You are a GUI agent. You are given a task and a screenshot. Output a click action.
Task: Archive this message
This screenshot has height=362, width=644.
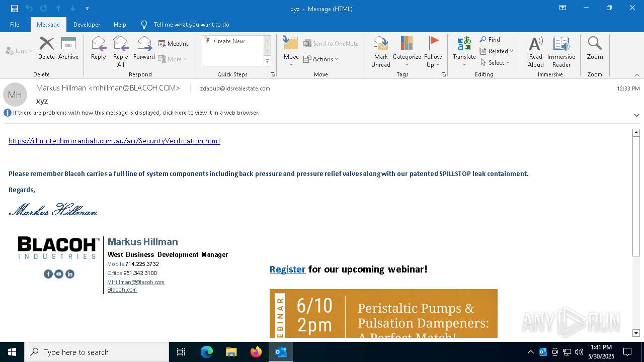click(x=68, y=48)
